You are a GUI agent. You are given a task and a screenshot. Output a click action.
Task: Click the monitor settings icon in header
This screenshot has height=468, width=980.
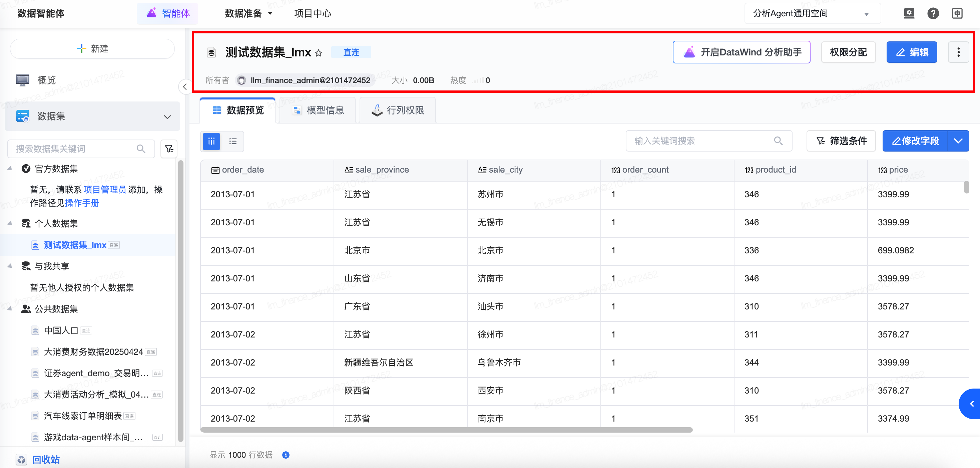(909, 13)
